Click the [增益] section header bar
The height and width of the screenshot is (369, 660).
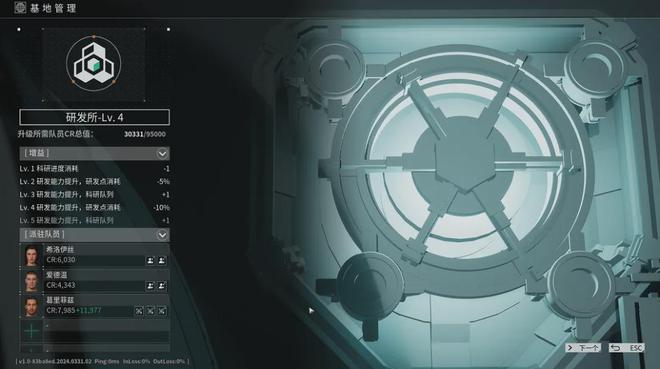[x=94, y=154]
